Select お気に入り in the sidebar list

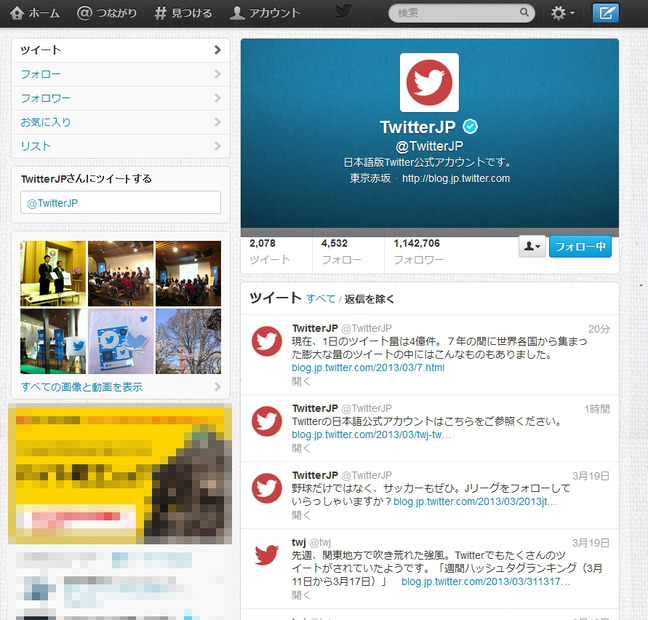click(x=121, y=122)
